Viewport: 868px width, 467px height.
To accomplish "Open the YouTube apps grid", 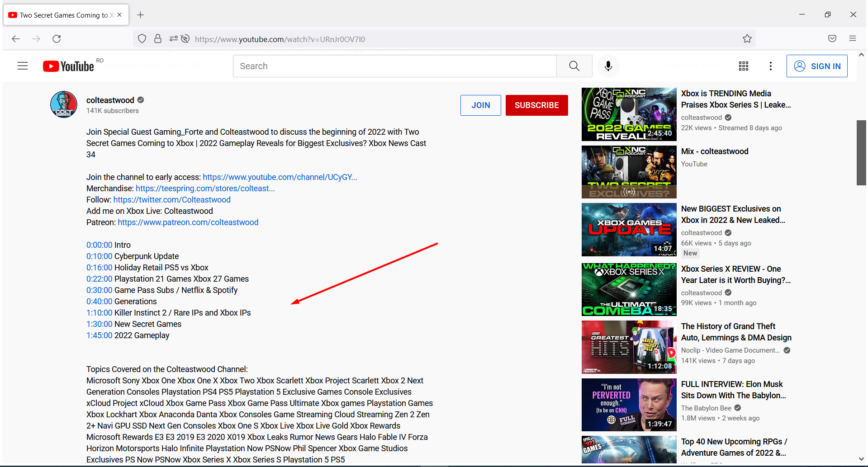I will coord(743,66).
